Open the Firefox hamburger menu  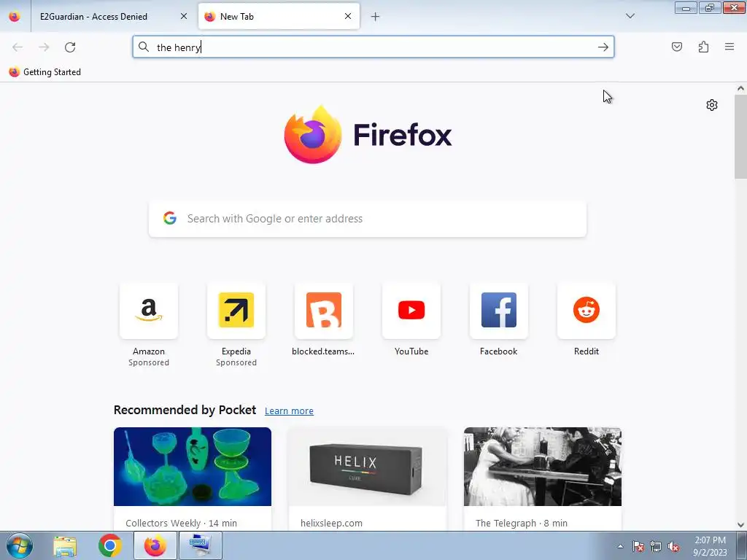click(729, 47)
